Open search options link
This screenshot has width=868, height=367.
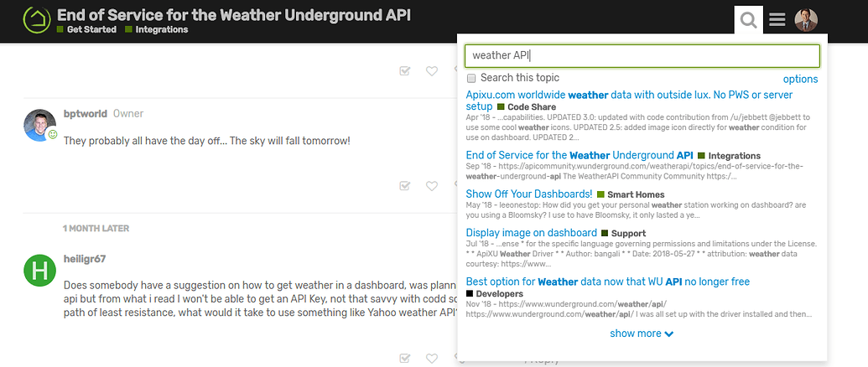click(800, 79)
